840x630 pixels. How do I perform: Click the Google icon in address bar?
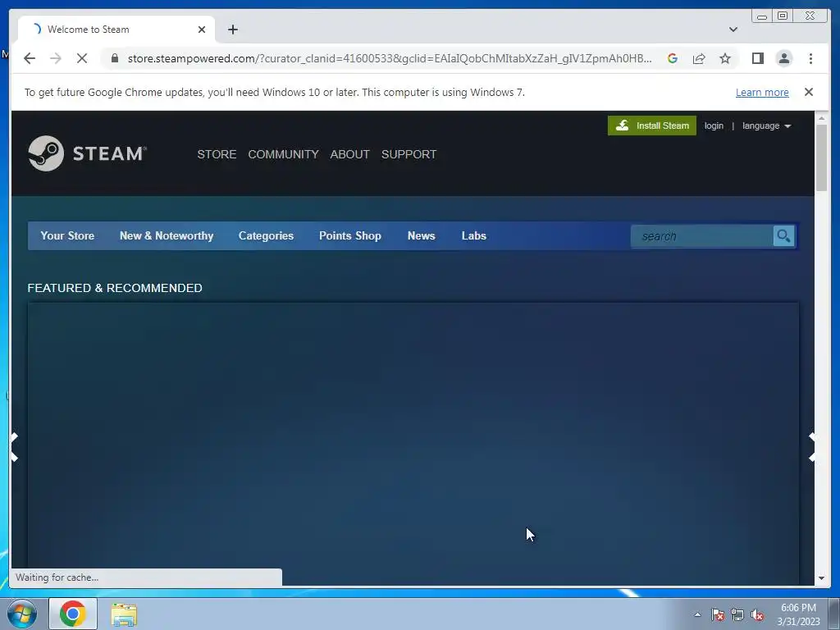pyautogui.click(x=673, y=58)
